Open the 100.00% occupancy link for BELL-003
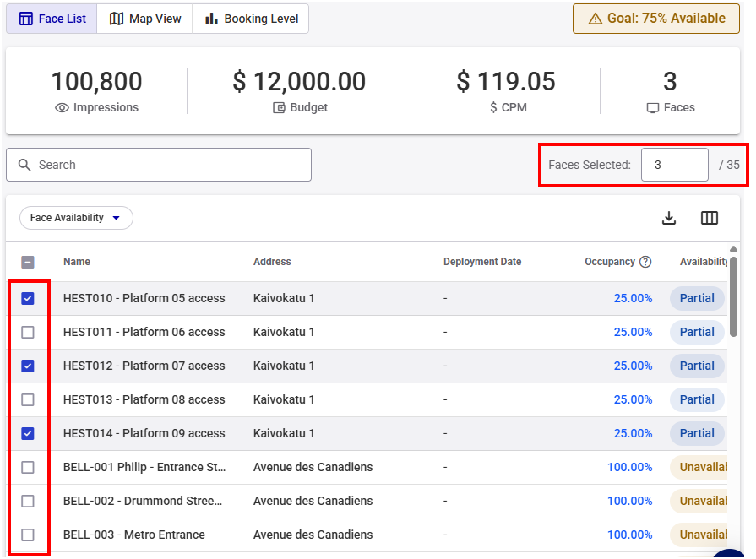756x559 pixels. coord(629,535)
